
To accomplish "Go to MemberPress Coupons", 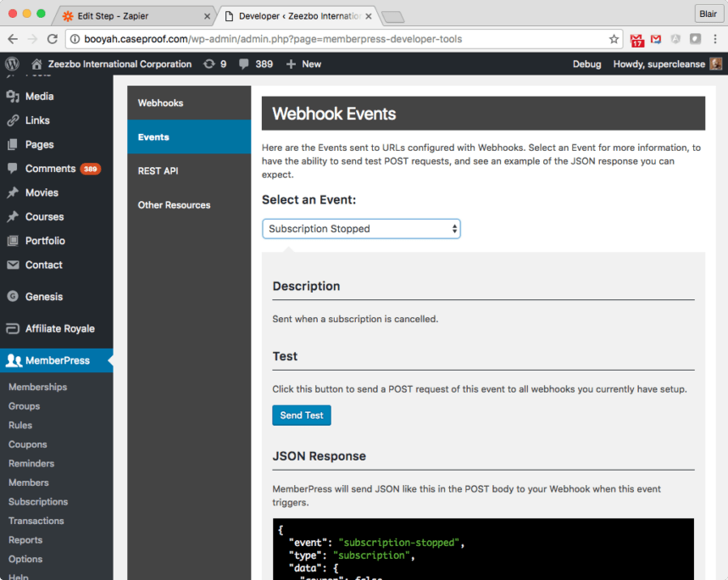I will 27,444.
